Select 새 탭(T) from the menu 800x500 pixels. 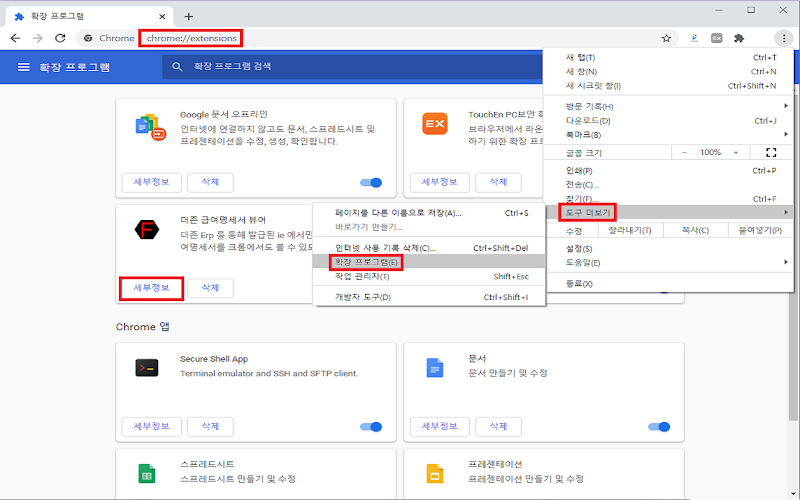[x=668, y=58]
